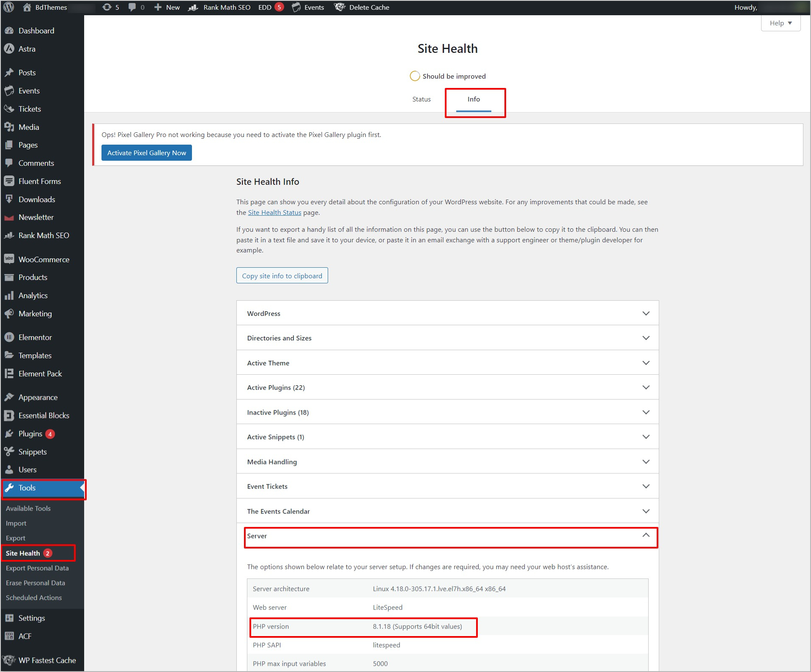811x672 pixels.
Task: Expand the Active Plugins (22) section
Action: [x=447, y=387]
